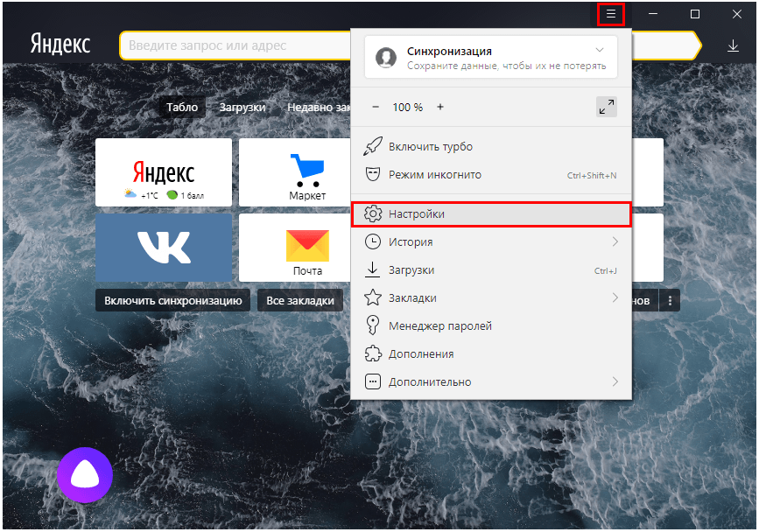Click the sync profile avatar icon
This screenshot has width=759, height=532.
click(386, 58)
